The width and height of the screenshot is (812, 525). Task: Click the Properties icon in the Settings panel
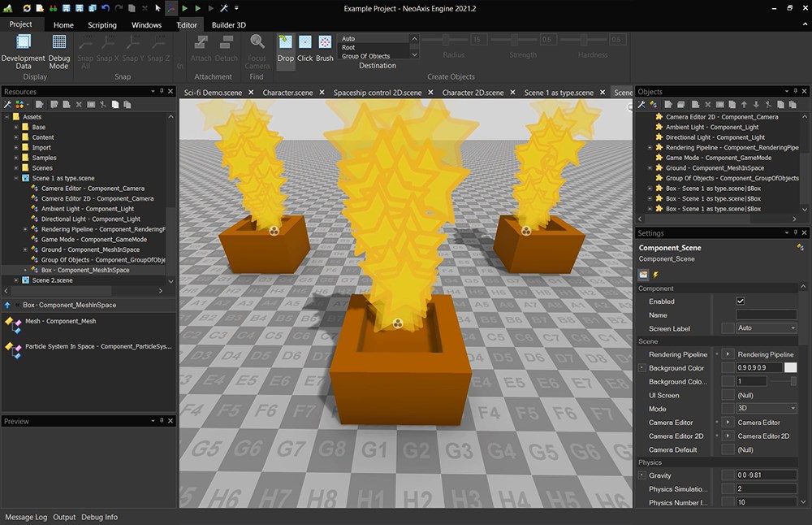click(x=644, y=275)
